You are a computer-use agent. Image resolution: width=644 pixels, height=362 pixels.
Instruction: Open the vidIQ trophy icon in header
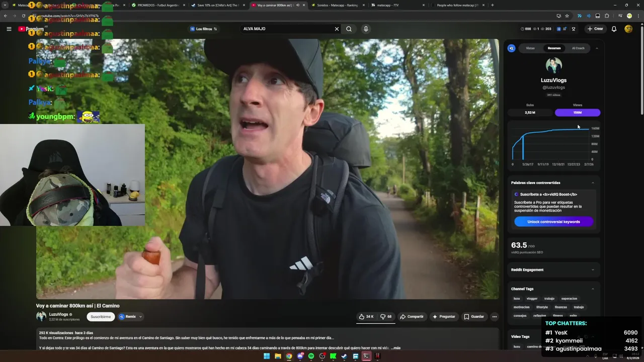point(573,29)
